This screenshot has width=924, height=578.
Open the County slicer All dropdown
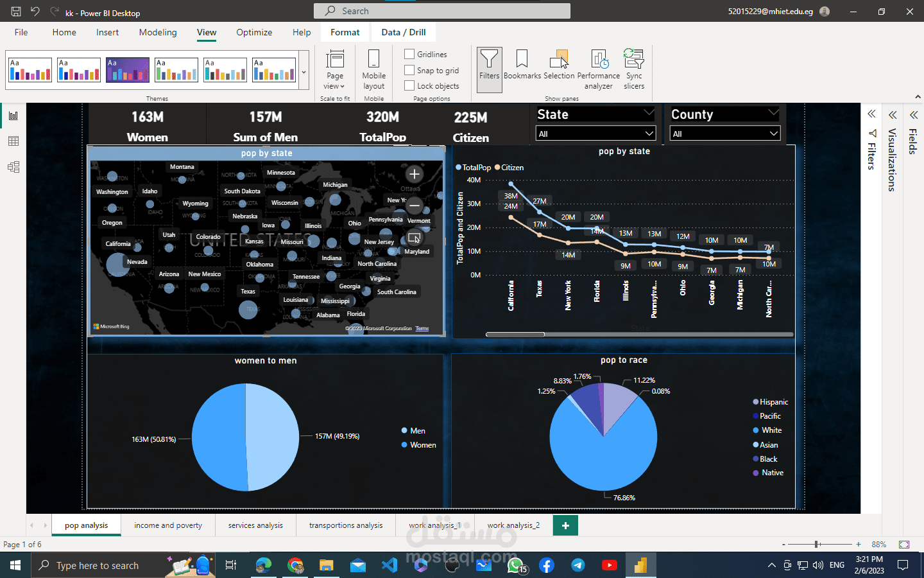pyautogui.click(x=725, y=134)
